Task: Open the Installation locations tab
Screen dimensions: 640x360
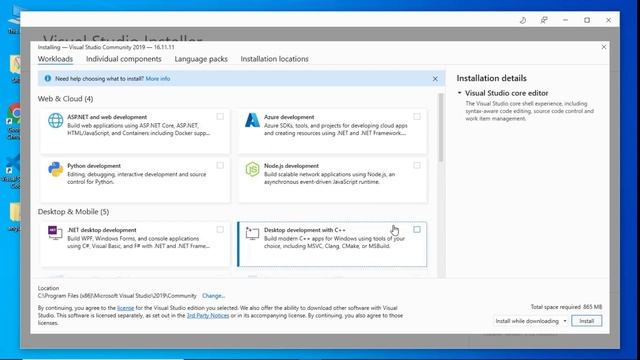Action: pyautogui.click(x=274, y=59)
